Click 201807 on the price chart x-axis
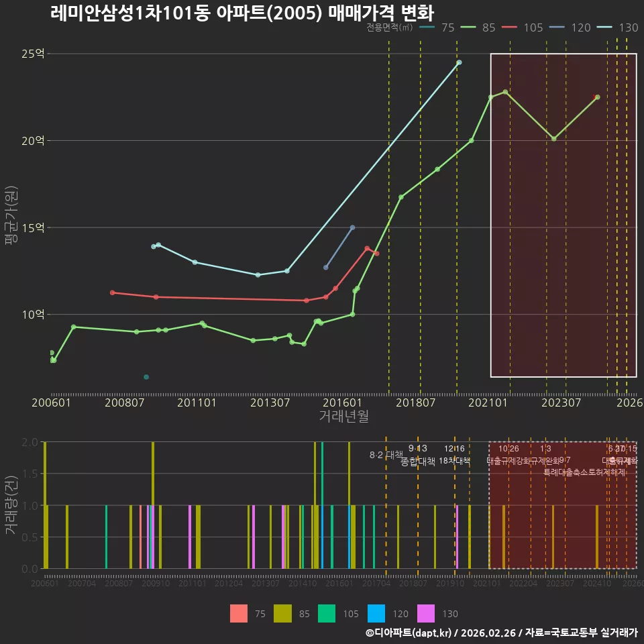The image size is (644, 644). coord(416,402)
